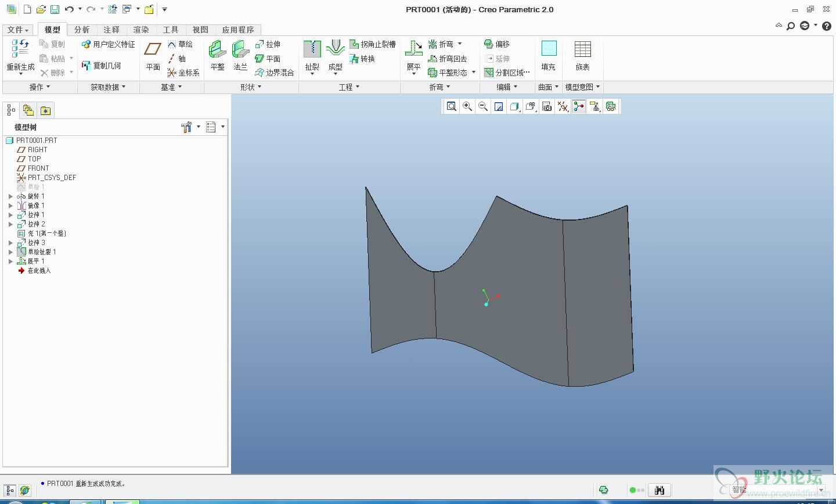Screen dimensions: 836x504
Task: Click the Flange (法兰) tool
Action: (x=240, y=56)
